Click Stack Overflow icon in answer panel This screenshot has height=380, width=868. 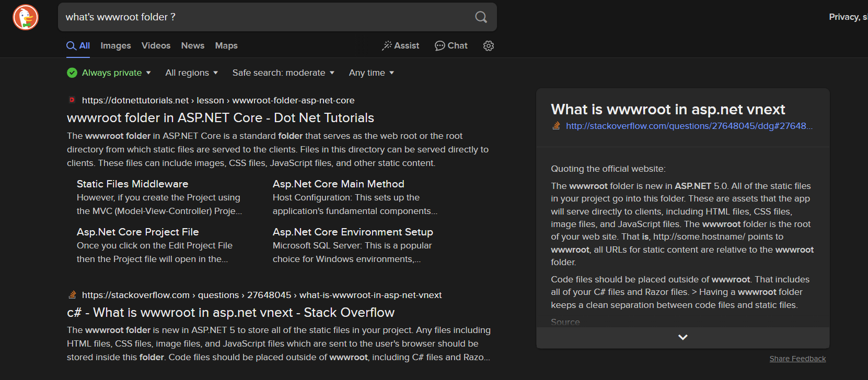point(557,126)
